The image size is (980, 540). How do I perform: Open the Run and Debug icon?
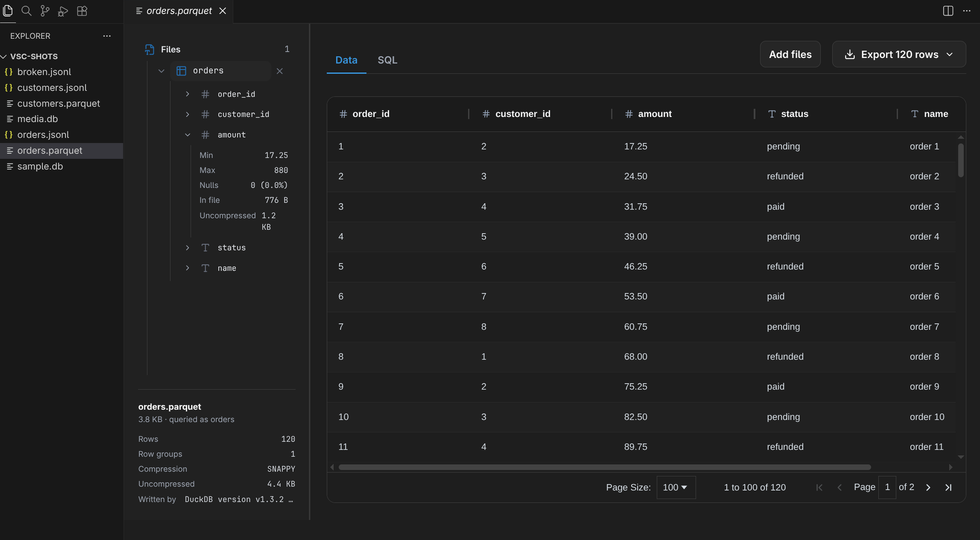pyautogui.click(x=63, y=10)
